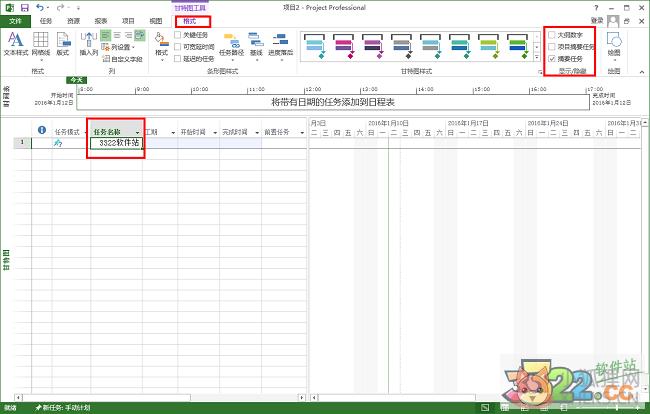Click Insert Column (插入列) icon
Screen dimensions: 650x414
(x=89, y=44)
